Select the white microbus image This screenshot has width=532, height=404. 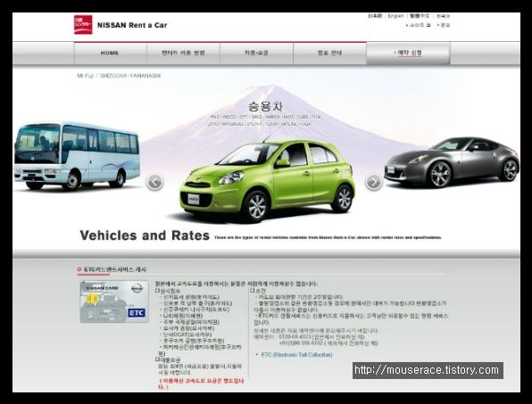(77, 156)
